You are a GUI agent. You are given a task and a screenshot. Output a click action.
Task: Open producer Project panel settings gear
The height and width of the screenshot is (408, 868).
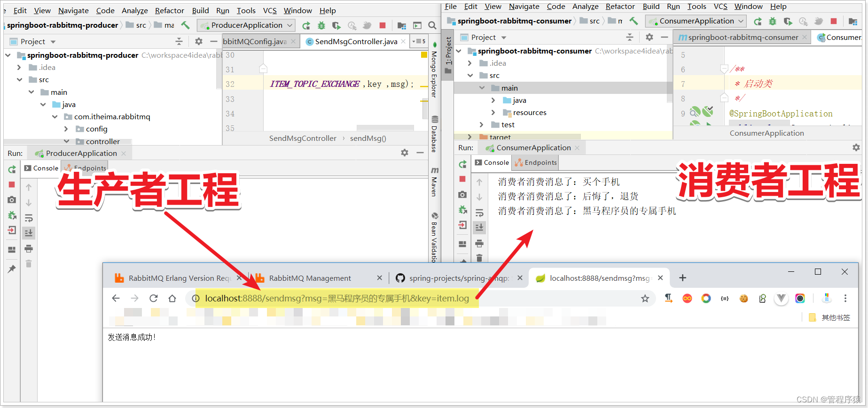(x=198, y=41)
